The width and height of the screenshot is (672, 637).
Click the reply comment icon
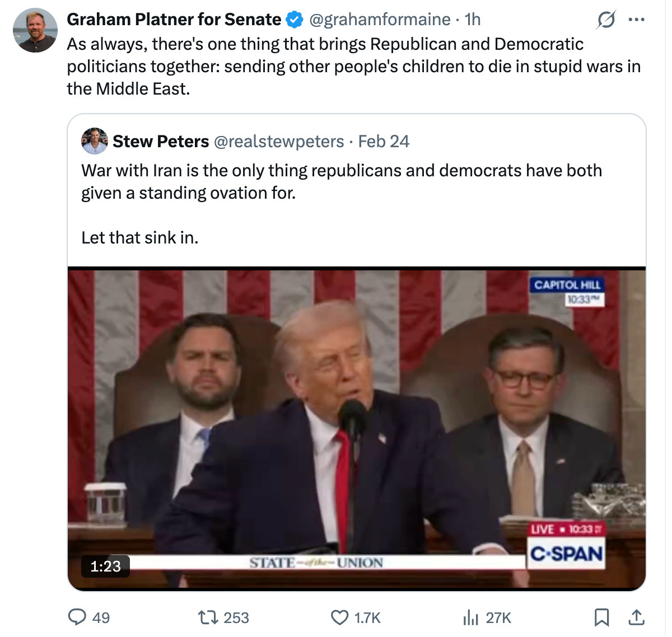pyautogui.click(x=77, y=617)
